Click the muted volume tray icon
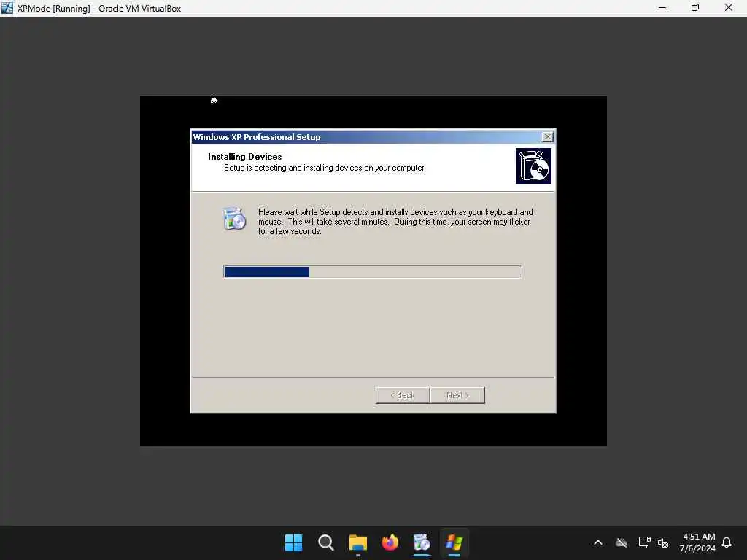The height and width of the screenshot is (560, 747). click(663, 542)
